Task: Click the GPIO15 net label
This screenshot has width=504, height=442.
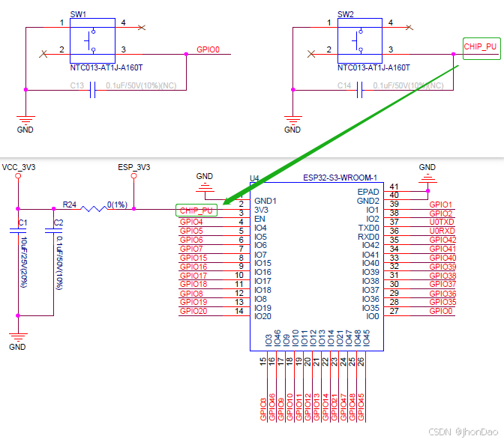Action: coord(193,258)
